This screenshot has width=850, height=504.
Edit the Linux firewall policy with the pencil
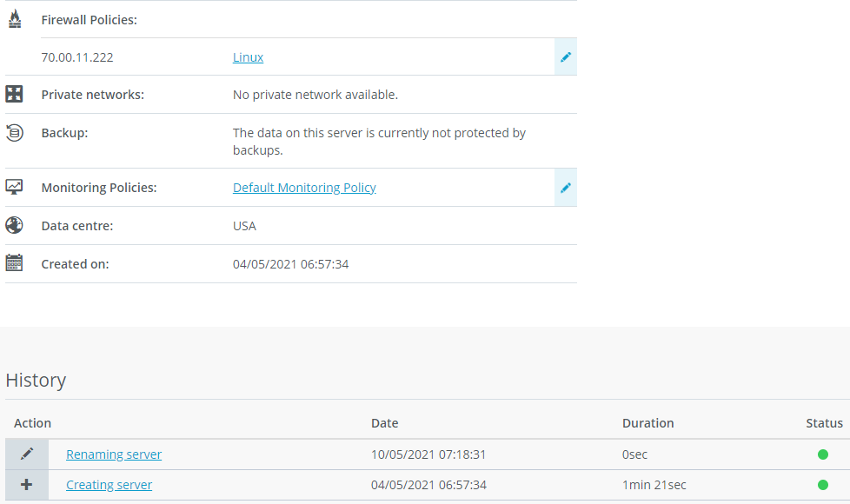(566, 57)
